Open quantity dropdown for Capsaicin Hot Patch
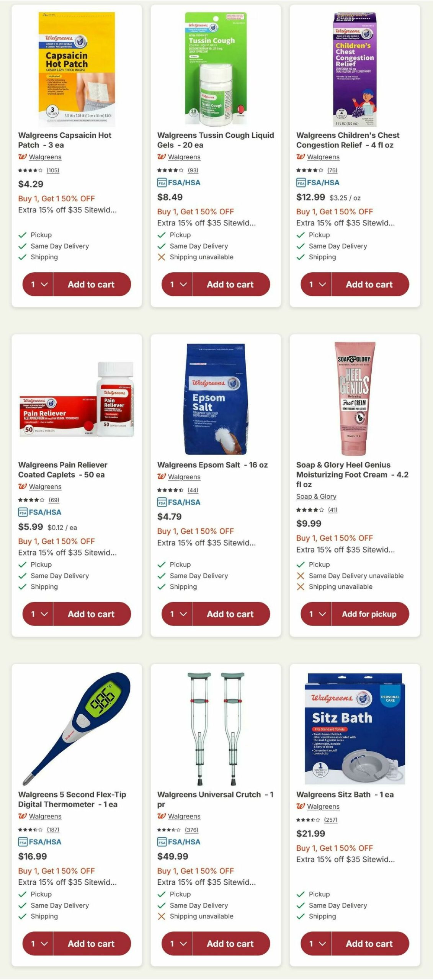Screen dimensions: 433x980 [38, 284]
